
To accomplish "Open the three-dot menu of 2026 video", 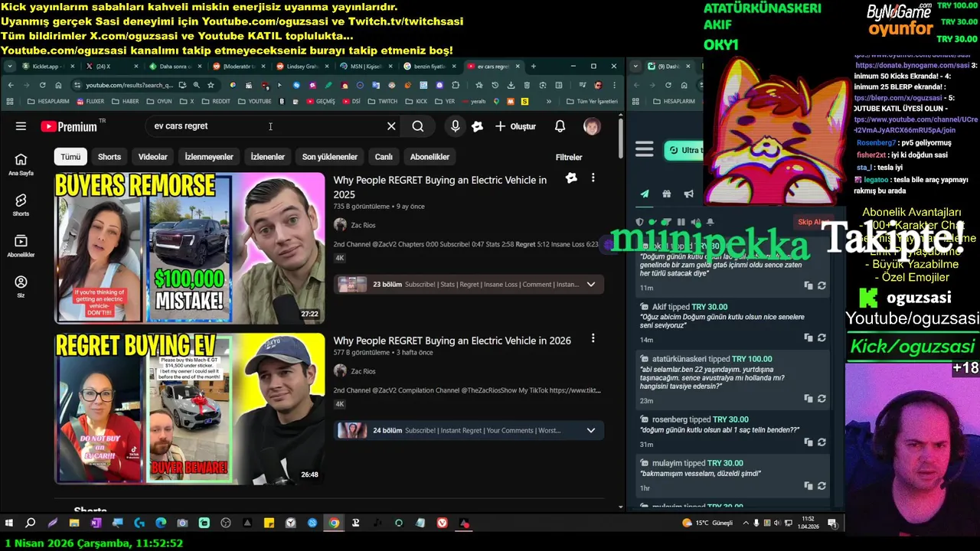I will coord(593,338).
